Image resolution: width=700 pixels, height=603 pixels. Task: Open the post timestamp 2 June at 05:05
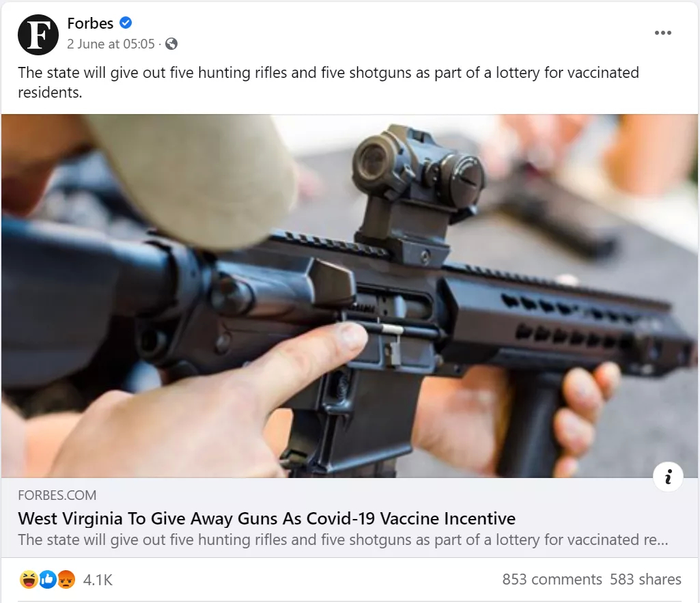pos(111,44)
